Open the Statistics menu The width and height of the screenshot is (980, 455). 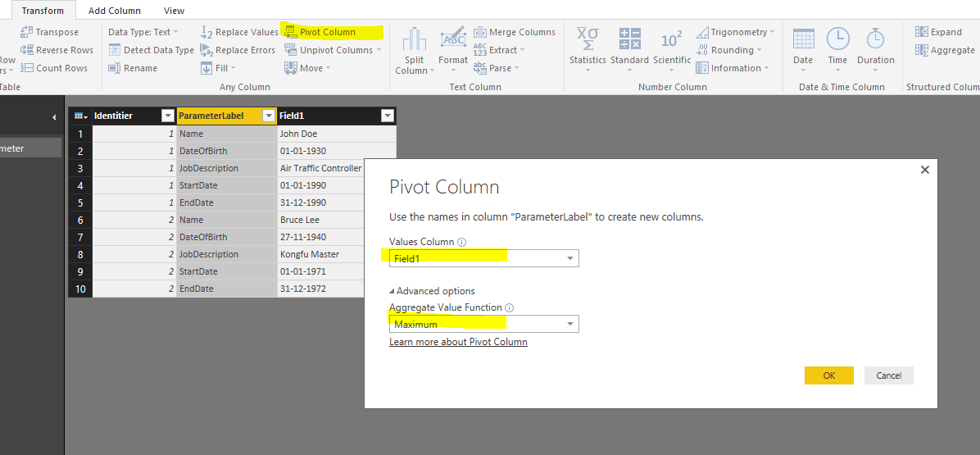point(588,49)
